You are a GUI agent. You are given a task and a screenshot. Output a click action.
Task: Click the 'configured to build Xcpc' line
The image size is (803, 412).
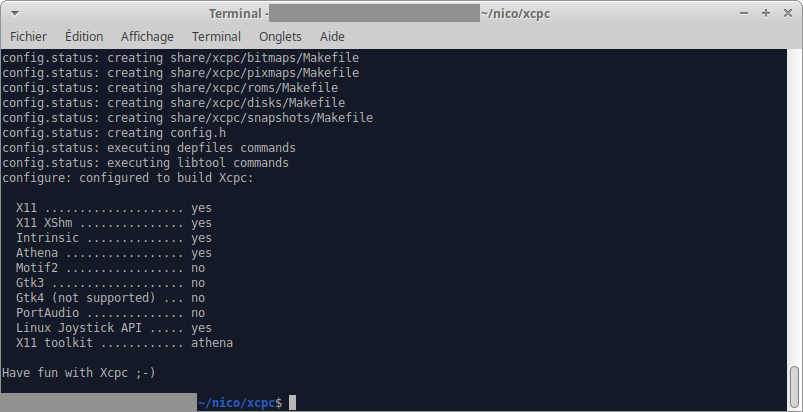point(128,177)
